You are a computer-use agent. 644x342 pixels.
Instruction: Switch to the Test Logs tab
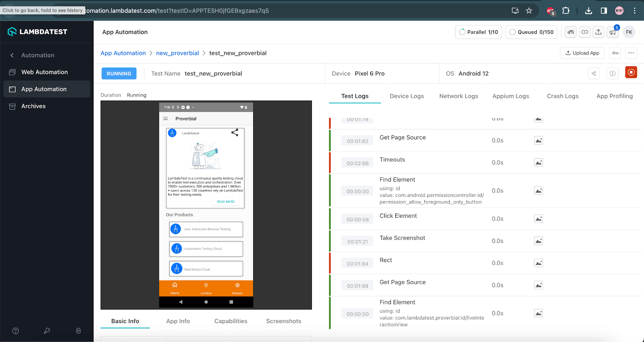coord(355,96)
